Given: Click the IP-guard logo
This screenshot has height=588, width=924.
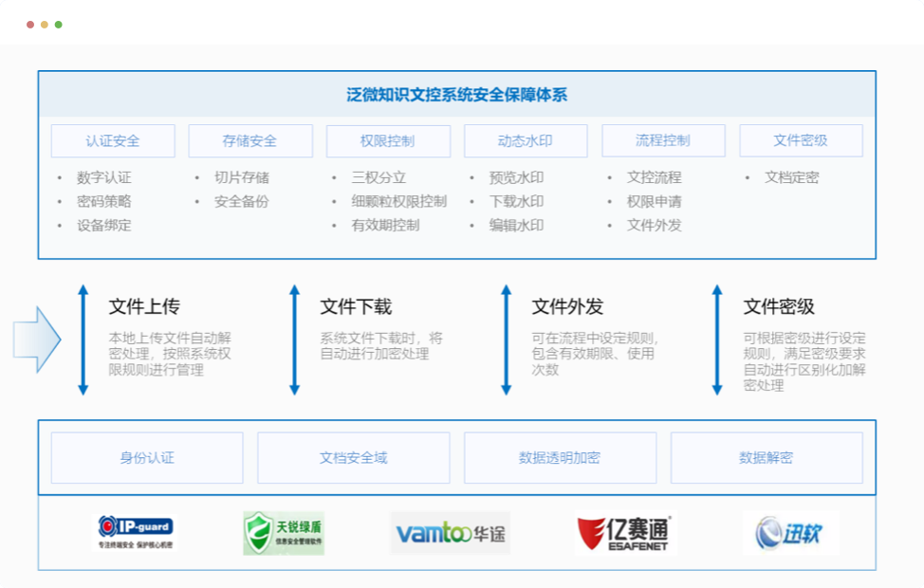Looking at the screenshot, I should click(136, 533).
